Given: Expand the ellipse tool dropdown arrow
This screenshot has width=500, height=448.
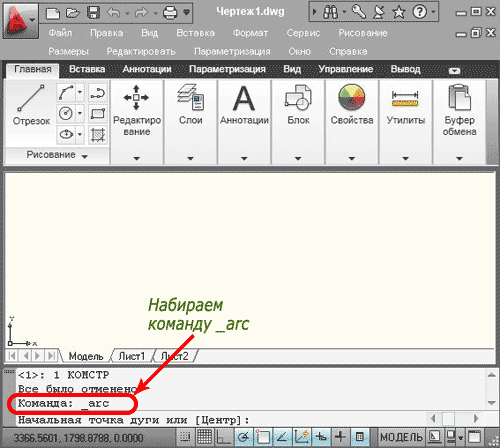Looking at the screenshot, I should pos(80,135).
